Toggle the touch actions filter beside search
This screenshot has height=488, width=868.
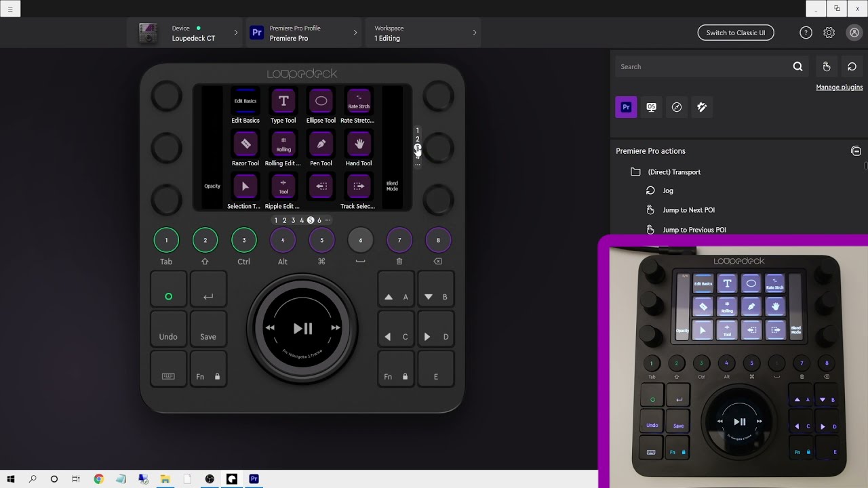tap(827, 66)
